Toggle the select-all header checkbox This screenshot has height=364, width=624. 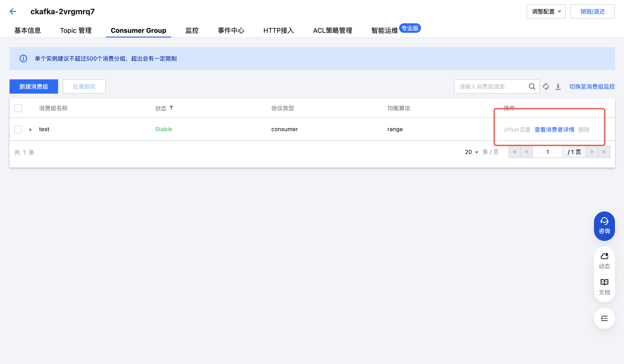tap(18, 108)
